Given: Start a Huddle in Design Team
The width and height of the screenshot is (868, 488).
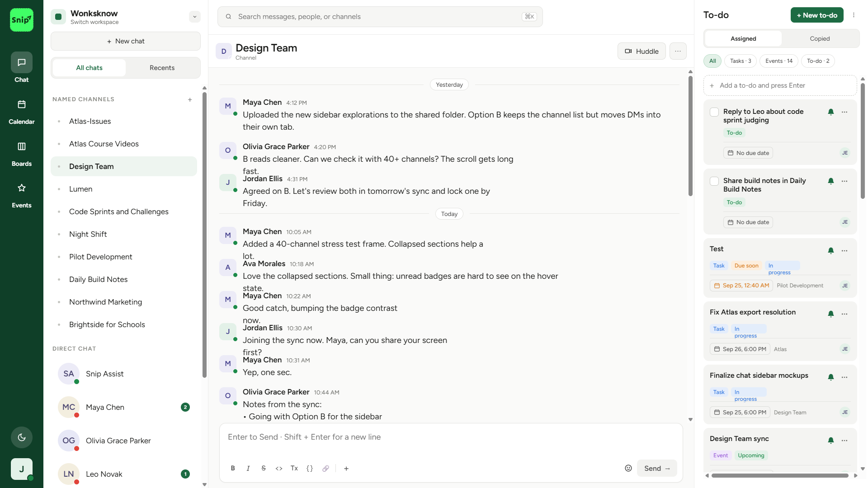Looking at the screenshot, I should tap(642, 51).
